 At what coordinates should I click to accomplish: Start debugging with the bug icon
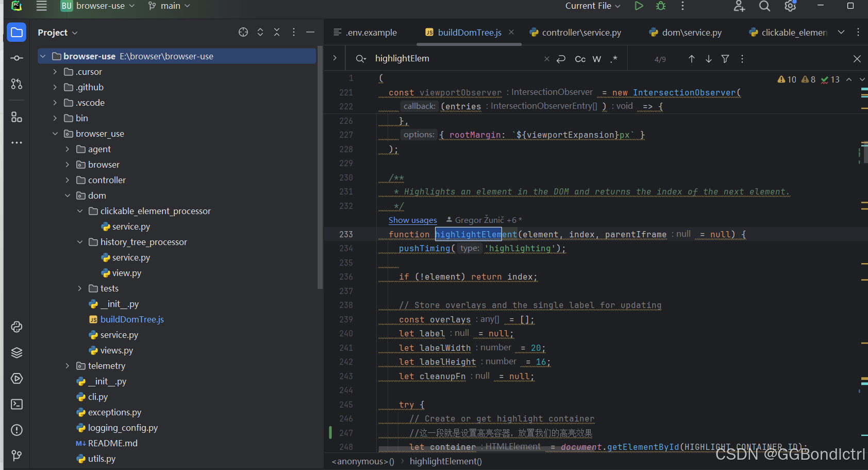point(660,6)
